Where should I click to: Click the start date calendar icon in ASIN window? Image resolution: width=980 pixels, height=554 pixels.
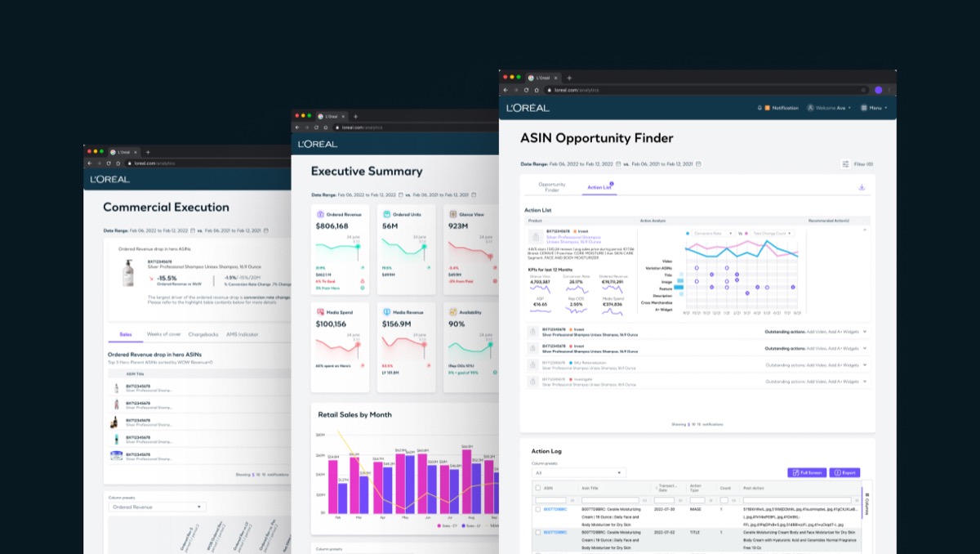click(x=618, y=164)
